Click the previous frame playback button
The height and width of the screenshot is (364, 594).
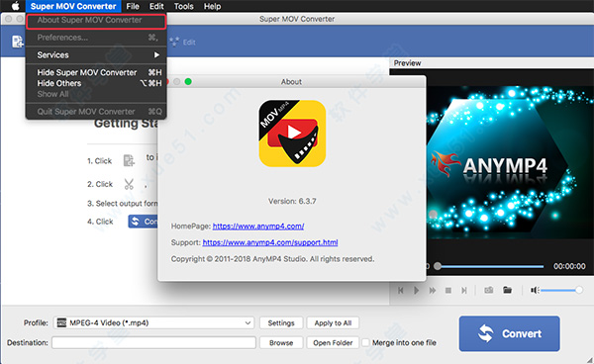[400, 290]
